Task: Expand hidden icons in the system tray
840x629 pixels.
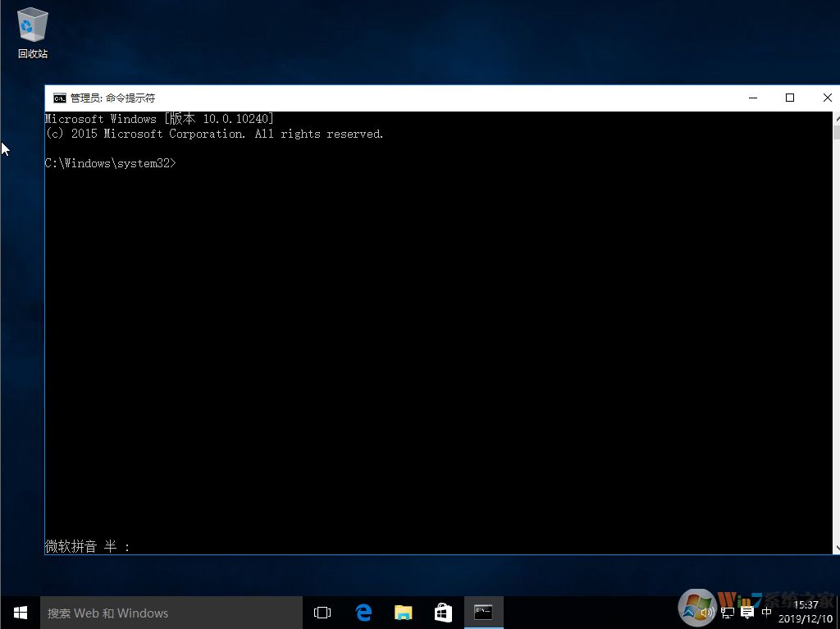Action: click(x=689, y=612)
